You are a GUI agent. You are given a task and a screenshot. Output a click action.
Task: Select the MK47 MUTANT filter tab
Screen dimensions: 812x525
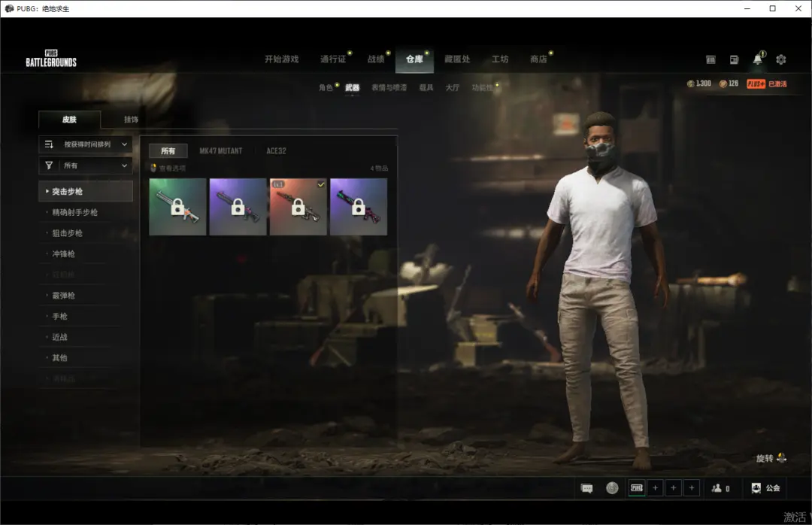click(220, 151)
